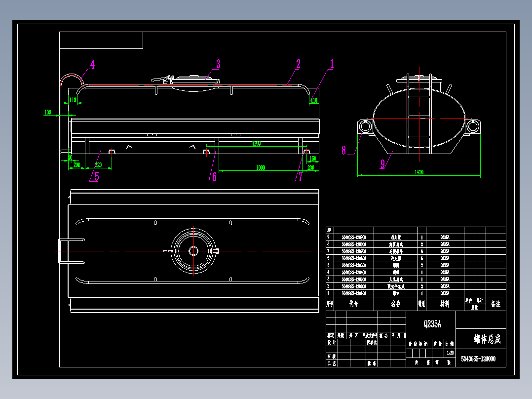532x399 pixels.
Task: Select part code 5040GSS-120500 in the table
Action: click(x=354, y=265)
